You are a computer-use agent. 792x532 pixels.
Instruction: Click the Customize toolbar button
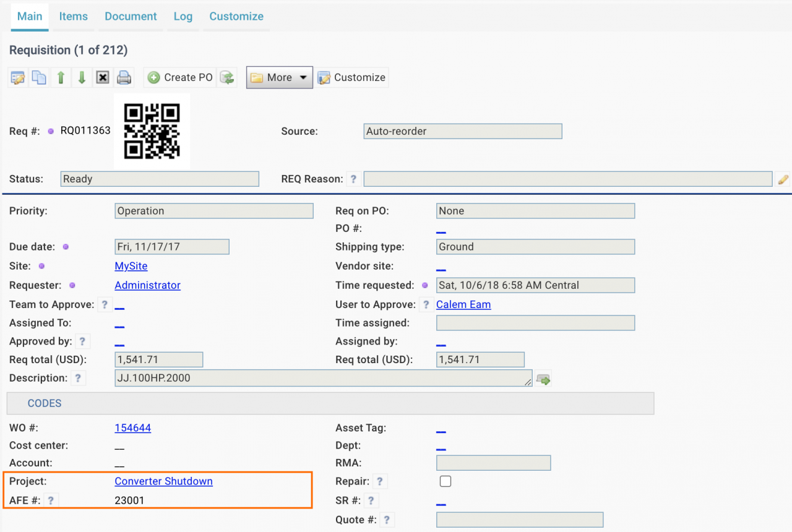(x=352, y=77)
